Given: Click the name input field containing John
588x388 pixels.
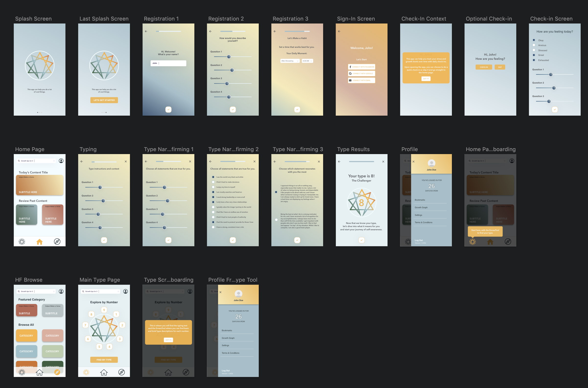Looking at the screenshot, I should tap(168, 63).
